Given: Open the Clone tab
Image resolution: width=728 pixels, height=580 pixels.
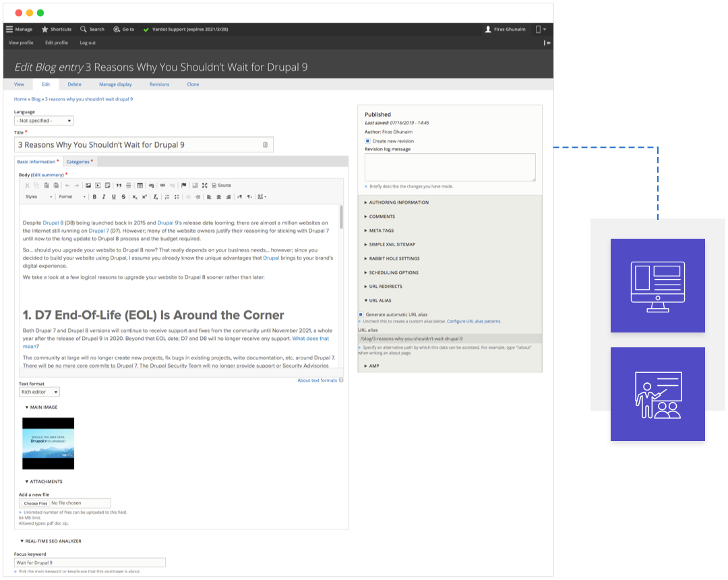Looking at the screenshot, I should pyautogui.click(x=193, y=84).
